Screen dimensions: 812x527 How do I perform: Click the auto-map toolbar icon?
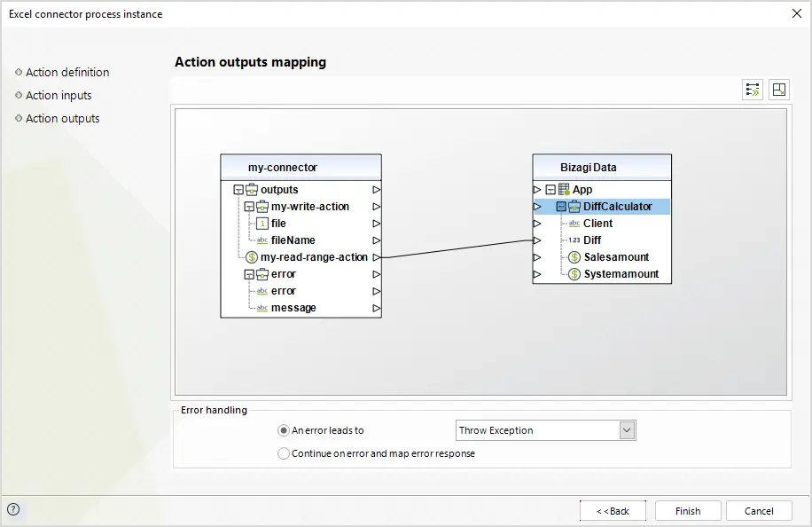click(x=753, y=90)
